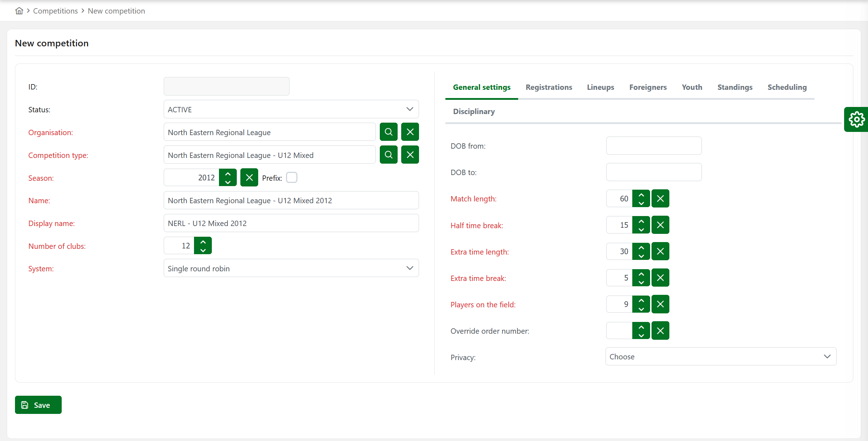Viewport: 868px width, 441px height.
Task: Clear the Organisation field value
Action: pyautogui.click(x=410, y=132)
